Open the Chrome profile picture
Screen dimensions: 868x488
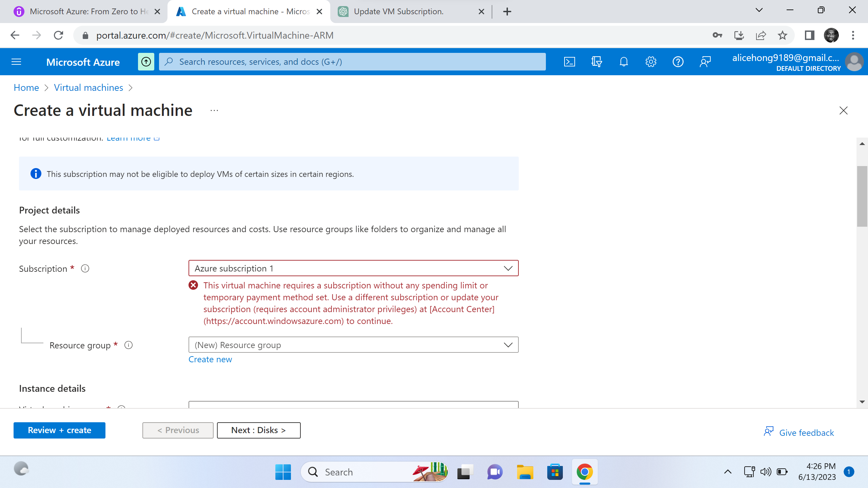coord(831,35)
